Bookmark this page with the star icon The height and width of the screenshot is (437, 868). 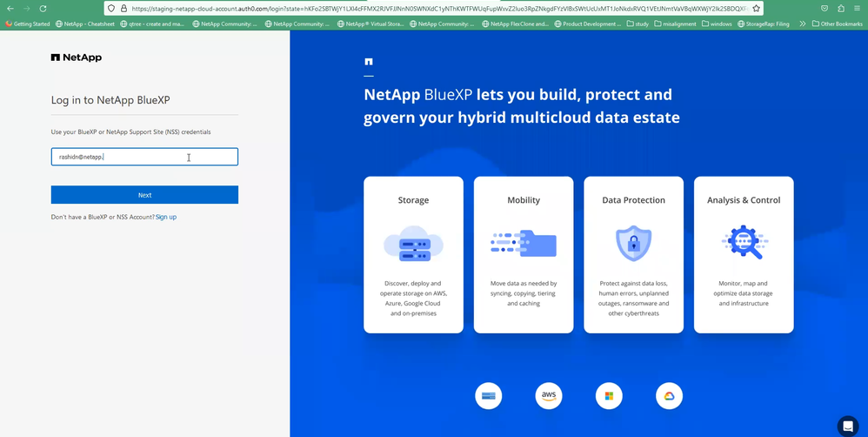tap(756, 9)
